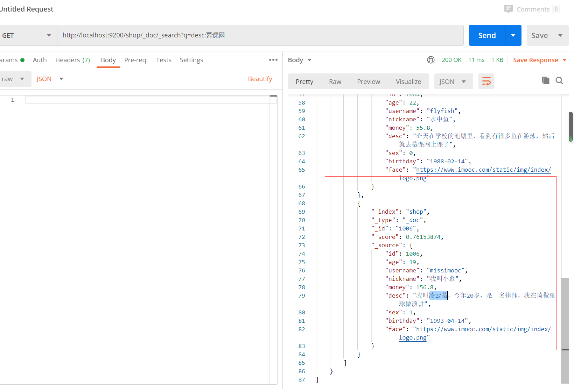Toggle word wrap icon in response toolbar
The width and height of the screenshot is (574, 392).
point(486,81)
